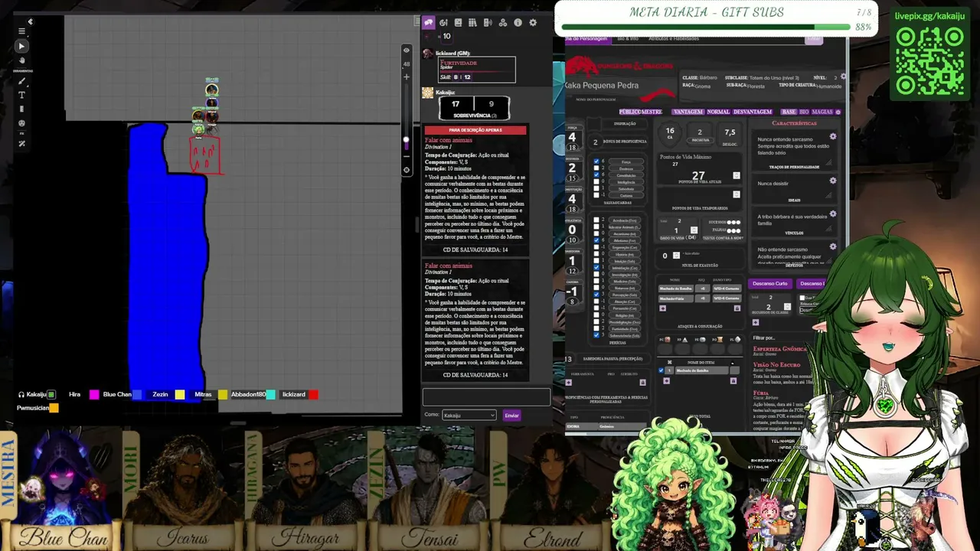Screen dimensions: 980x551
Task: Open the Collections tab
Action: pos(503,23)
